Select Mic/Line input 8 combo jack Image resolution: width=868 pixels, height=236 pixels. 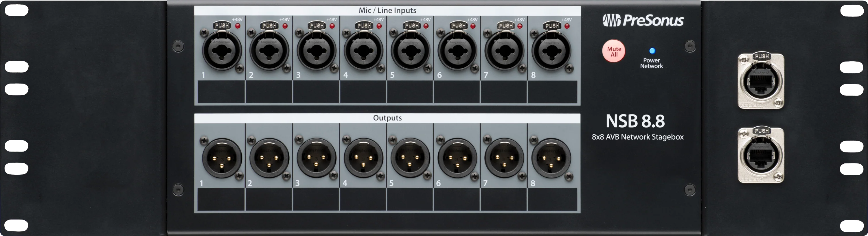[x=551, y=51]
